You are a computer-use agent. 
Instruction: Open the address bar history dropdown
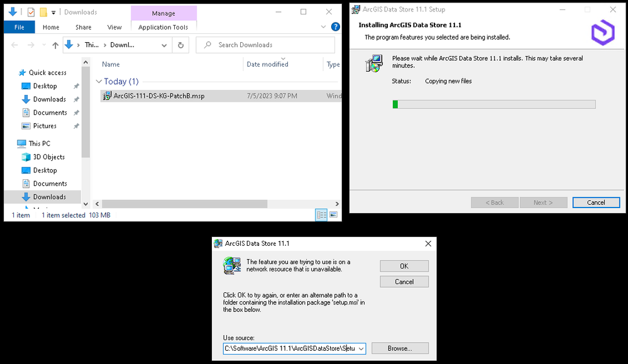164,45
